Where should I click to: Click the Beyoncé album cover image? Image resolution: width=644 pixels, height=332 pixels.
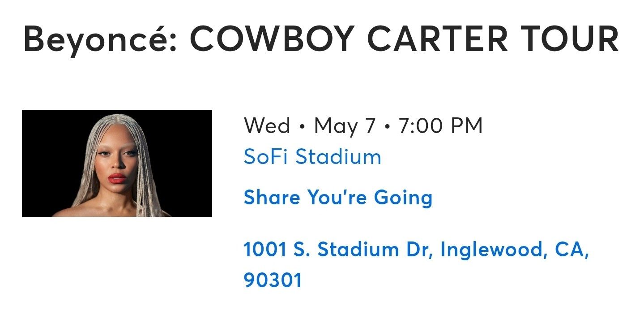(117, 162)
